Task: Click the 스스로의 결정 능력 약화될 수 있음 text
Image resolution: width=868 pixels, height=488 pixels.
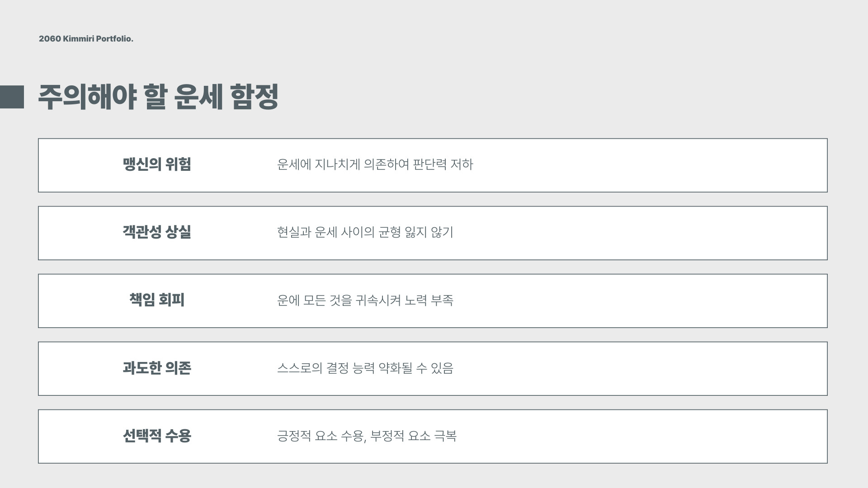Action: (x=365, y=368)
